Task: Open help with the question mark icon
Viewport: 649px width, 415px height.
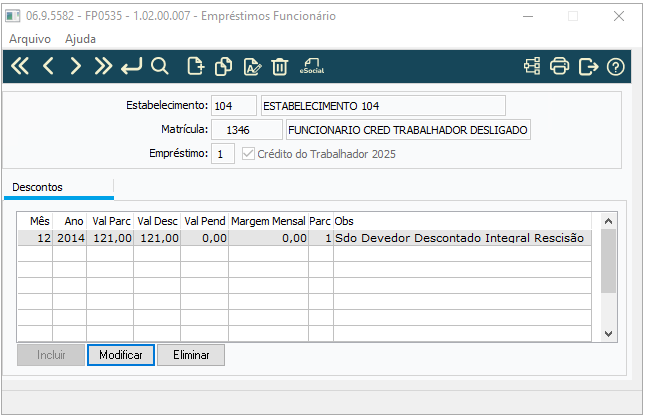Action: point(615,67)
